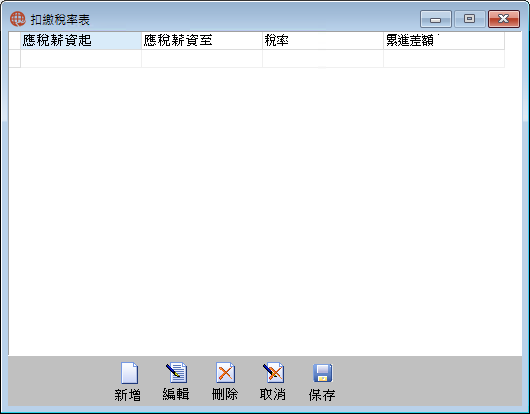The image size is (530, 414).
Task: Select the 編輯 (Edit) pencil document icon
Action: coord(176,373)
